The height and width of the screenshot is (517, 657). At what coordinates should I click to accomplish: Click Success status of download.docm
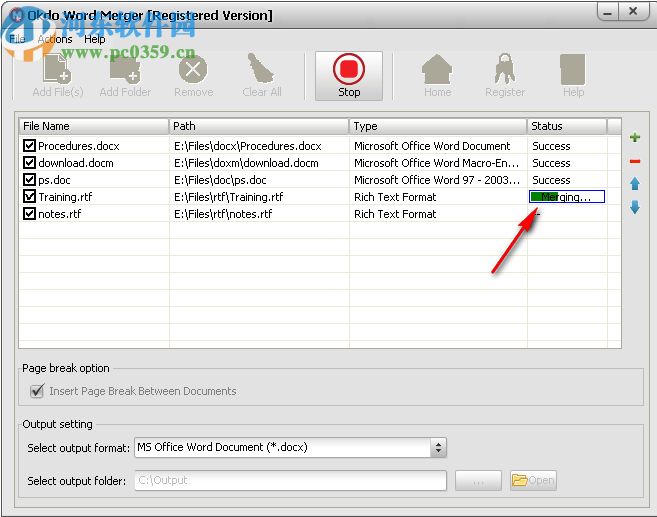[x=551, y=163]
